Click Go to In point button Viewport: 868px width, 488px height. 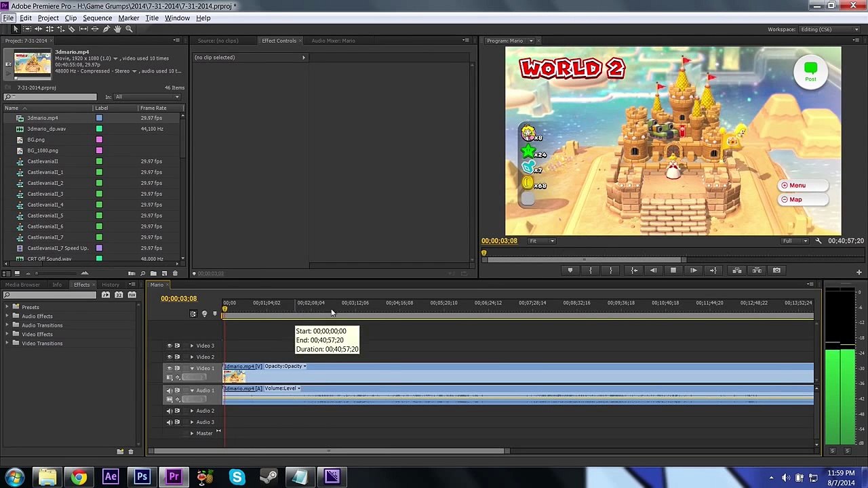coord(634,270)
